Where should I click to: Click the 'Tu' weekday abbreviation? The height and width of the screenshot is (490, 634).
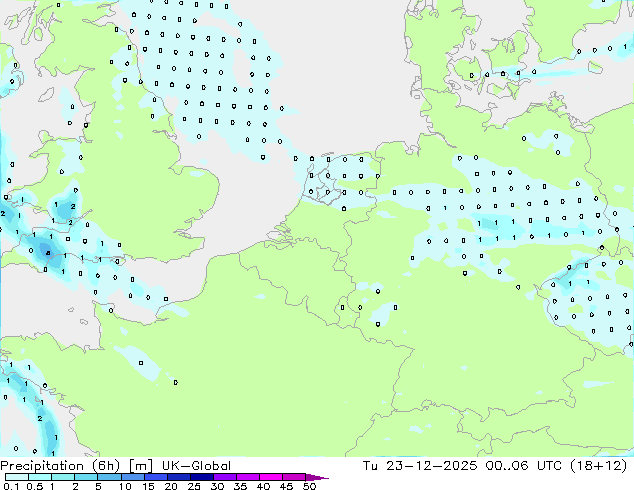[370, 466]
